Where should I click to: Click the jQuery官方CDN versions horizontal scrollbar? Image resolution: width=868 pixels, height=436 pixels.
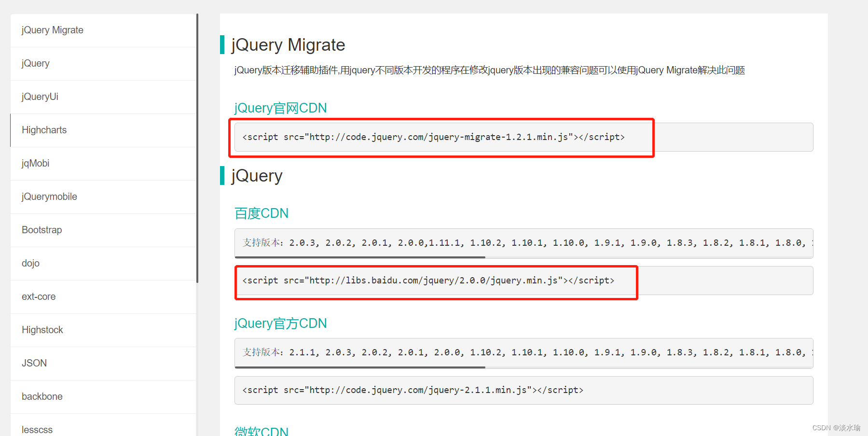(x=360, y=367)
